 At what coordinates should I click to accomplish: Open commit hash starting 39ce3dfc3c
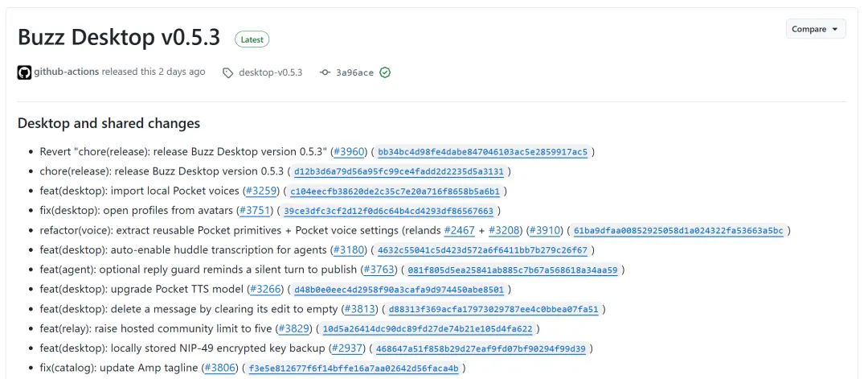tap(389, 211)
